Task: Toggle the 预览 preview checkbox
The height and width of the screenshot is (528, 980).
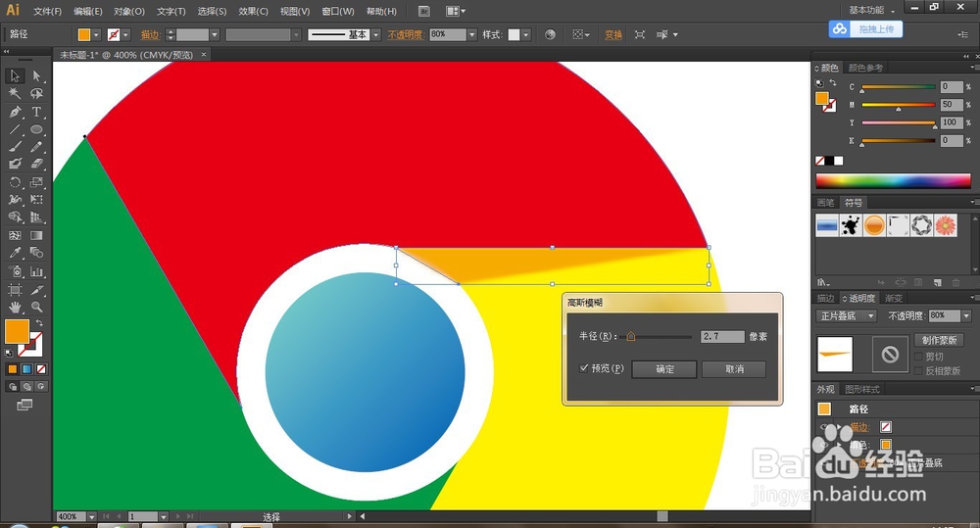Action: pos(584,368)
